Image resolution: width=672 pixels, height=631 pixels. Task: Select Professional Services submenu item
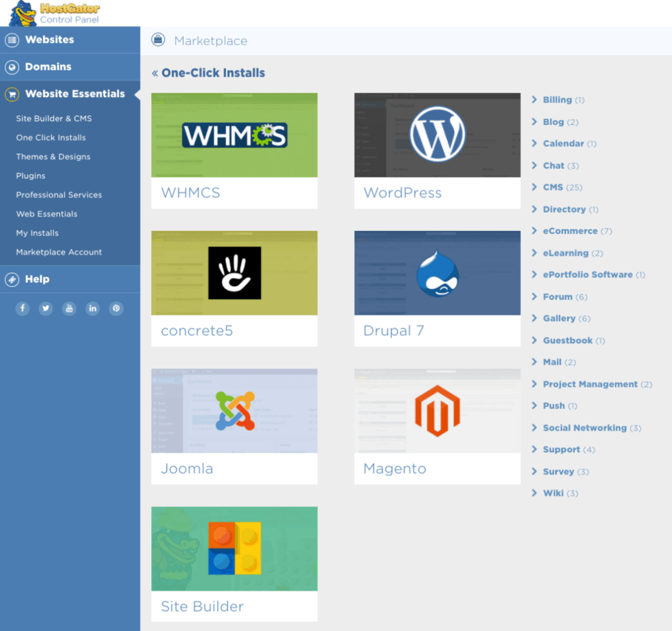(x=59, y=195)
